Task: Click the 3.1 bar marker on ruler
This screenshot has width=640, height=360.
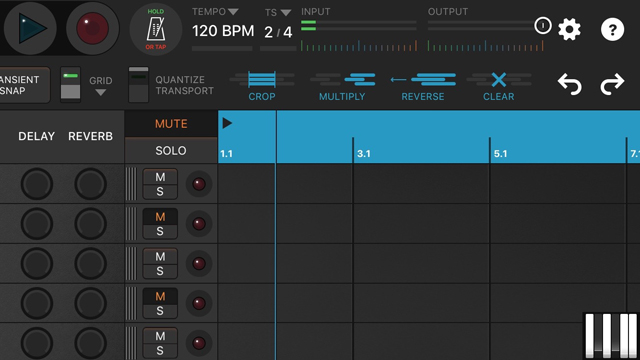Action: (364, 154)
